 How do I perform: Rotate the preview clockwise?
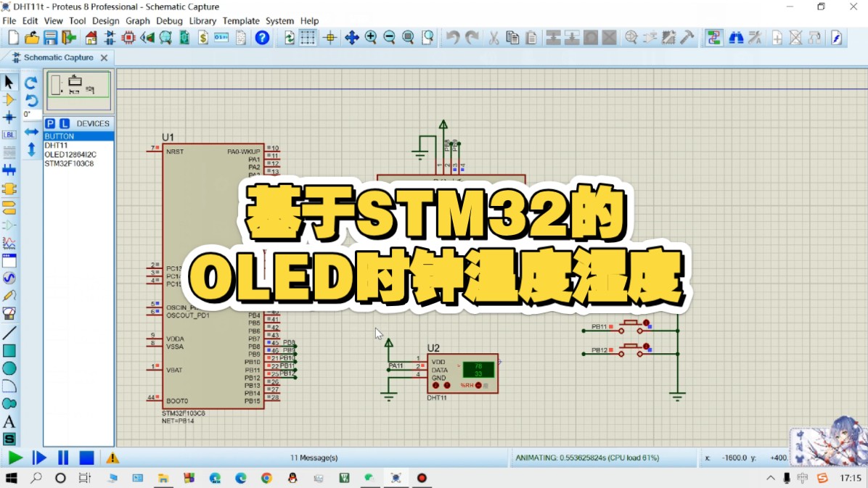click(30, 83)
